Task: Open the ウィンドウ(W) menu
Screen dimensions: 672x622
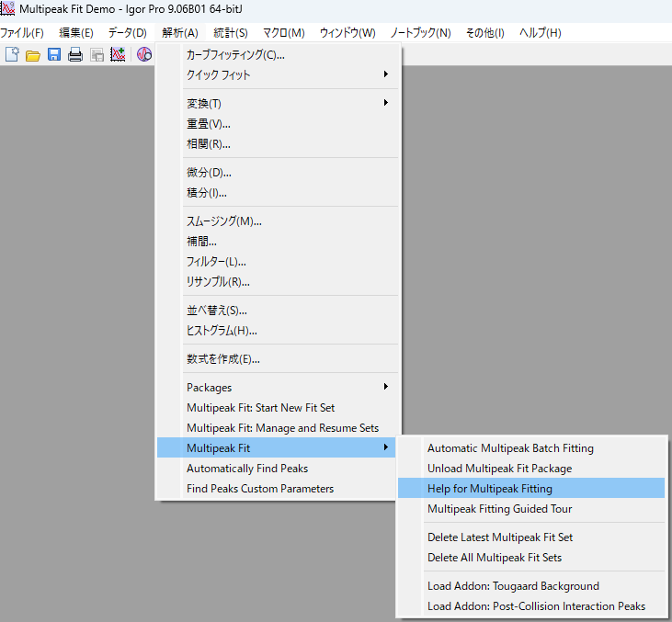Action: point(347,33)
